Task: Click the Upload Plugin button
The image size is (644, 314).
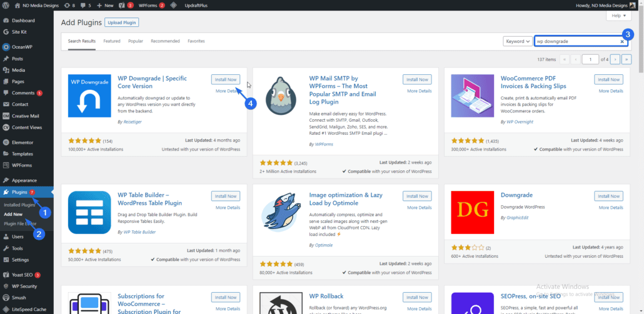Action: click(121, 22)
